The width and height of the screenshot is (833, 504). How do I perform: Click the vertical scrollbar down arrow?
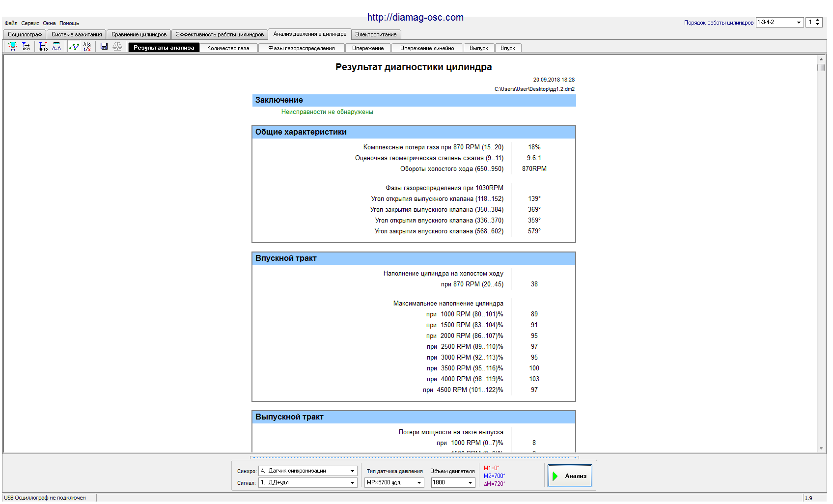[x=821, y=448]
